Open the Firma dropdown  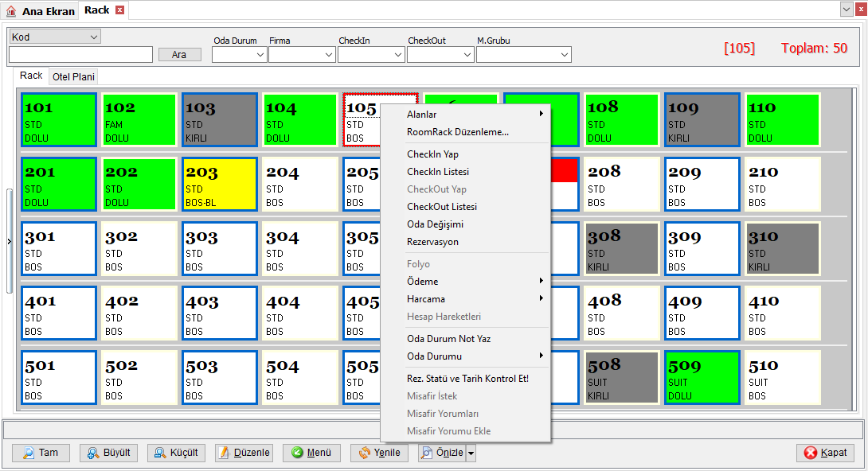click(329, 55)
